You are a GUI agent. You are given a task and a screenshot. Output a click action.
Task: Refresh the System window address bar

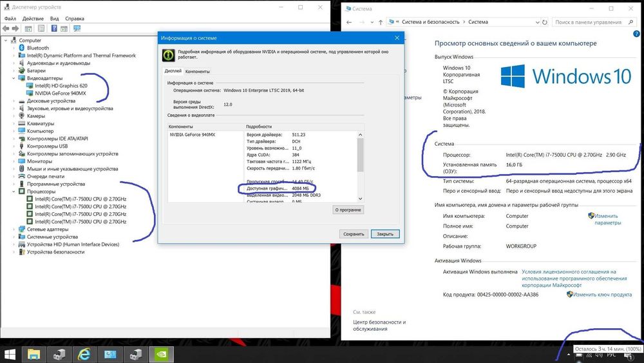coord(545,22)
